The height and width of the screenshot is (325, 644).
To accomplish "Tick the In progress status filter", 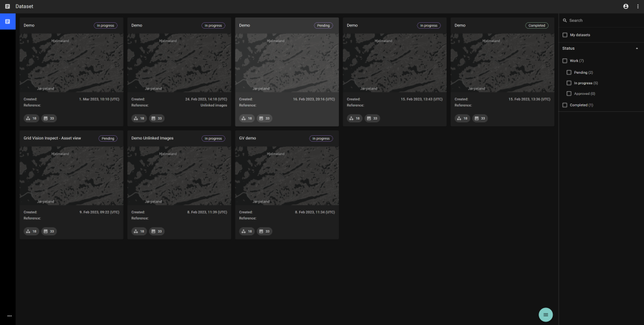I will tap(569, 83).
